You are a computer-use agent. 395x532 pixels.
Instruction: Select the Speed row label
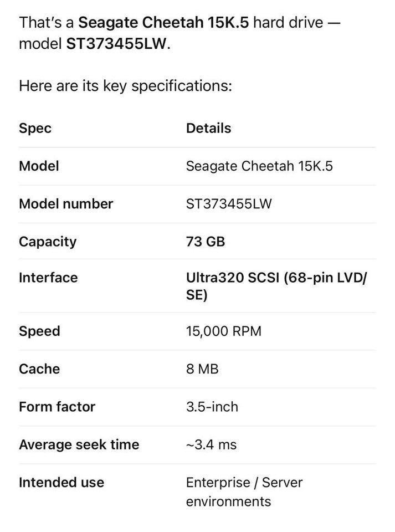click(39, 331)
